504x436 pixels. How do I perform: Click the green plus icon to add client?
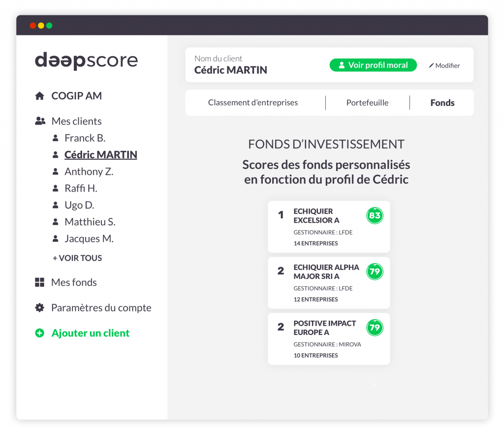coord(39,333)
